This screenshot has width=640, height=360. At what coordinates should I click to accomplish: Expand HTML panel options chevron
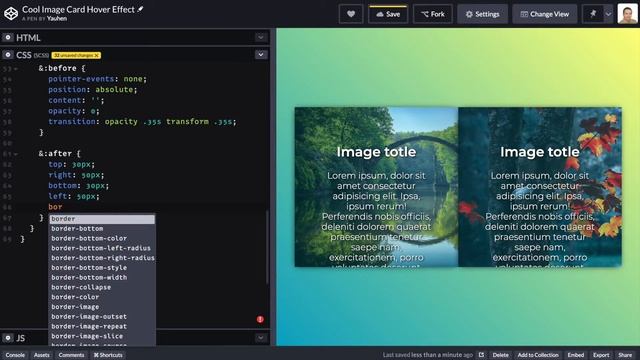point(261,38)
